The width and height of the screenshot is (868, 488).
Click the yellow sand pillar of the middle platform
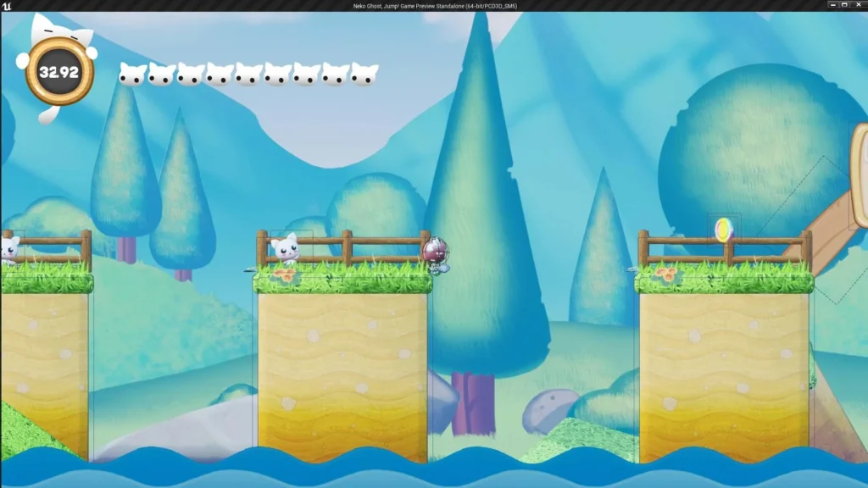pos(342,373)
